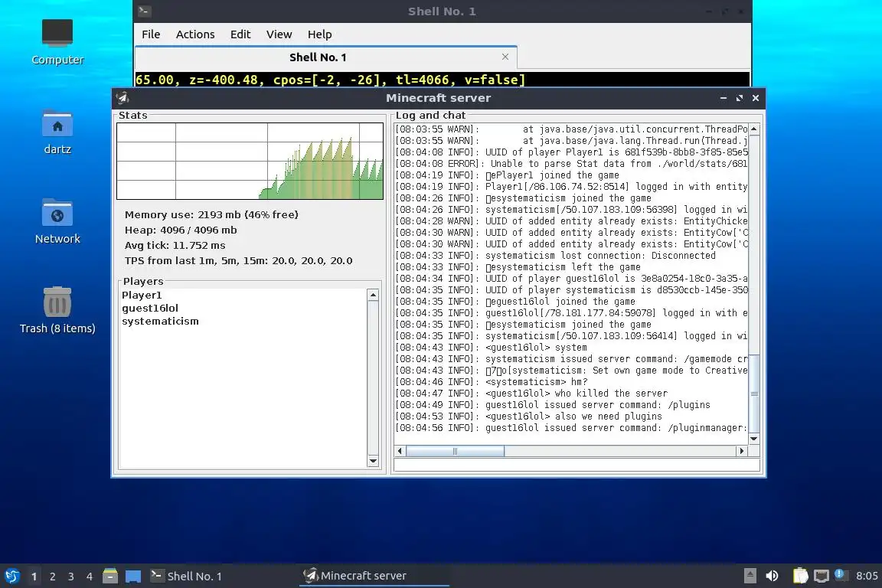Click the Minecraft server window title icon
Image resolution: width=882 pixels, height=588 pixels.
coord(122,98)
